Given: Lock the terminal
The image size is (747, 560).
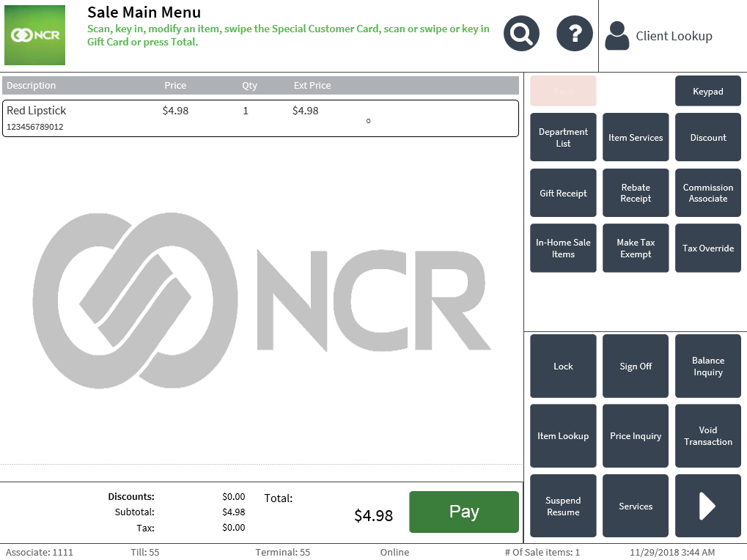Looking at the screenshot, I should coord(562,366).
